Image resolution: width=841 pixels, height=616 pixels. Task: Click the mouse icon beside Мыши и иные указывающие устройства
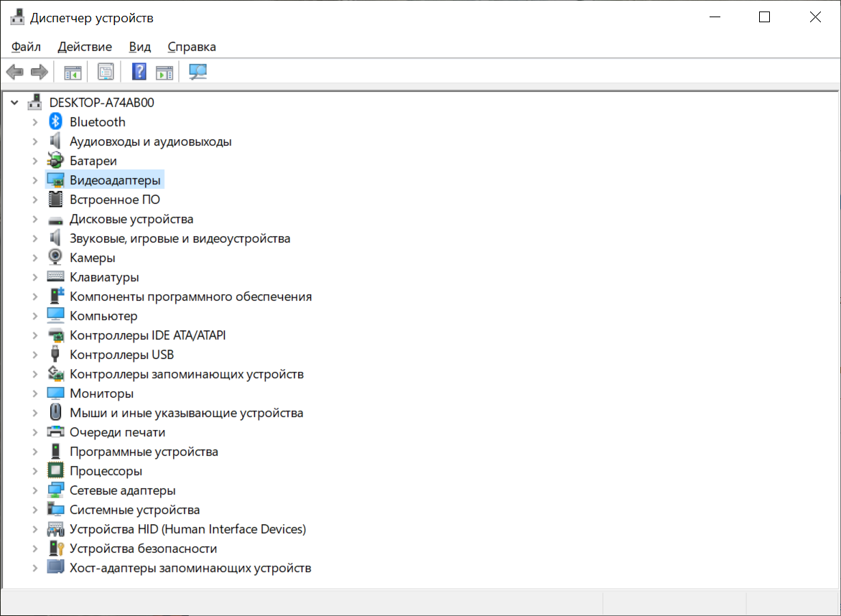tap(55, 412)
